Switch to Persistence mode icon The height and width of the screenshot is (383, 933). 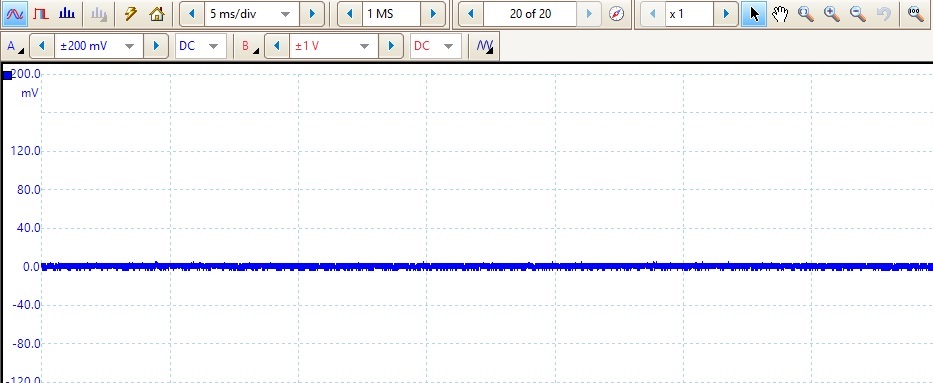point(40,14)
